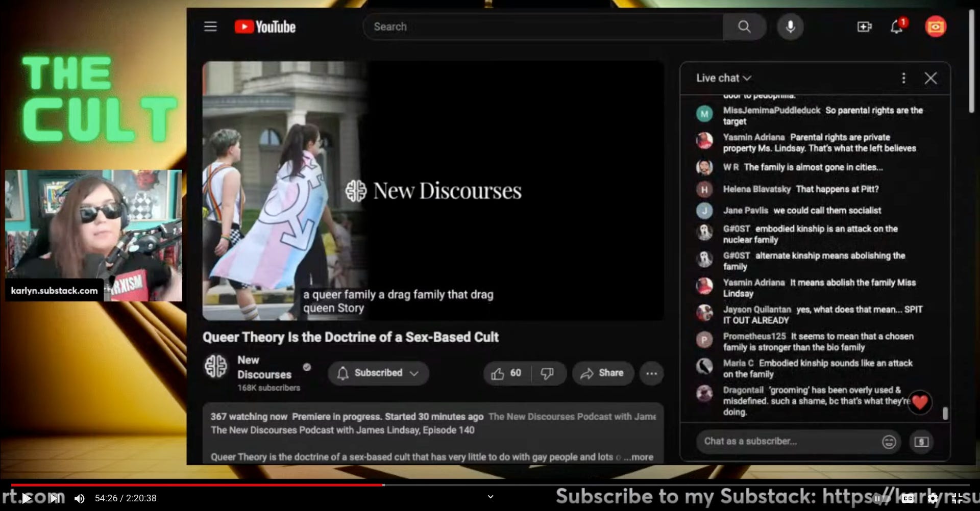Click the 367 watching now text
The image size is (980, 511).
coord(249,417)
